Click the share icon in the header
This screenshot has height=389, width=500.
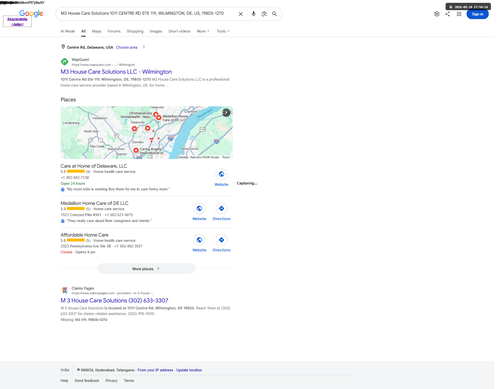tap(448, 14)
